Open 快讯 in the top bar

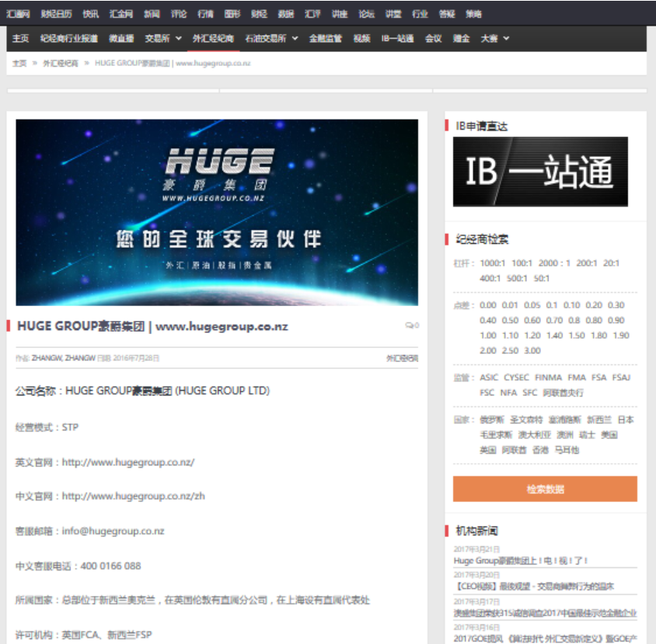pos(90,14)
